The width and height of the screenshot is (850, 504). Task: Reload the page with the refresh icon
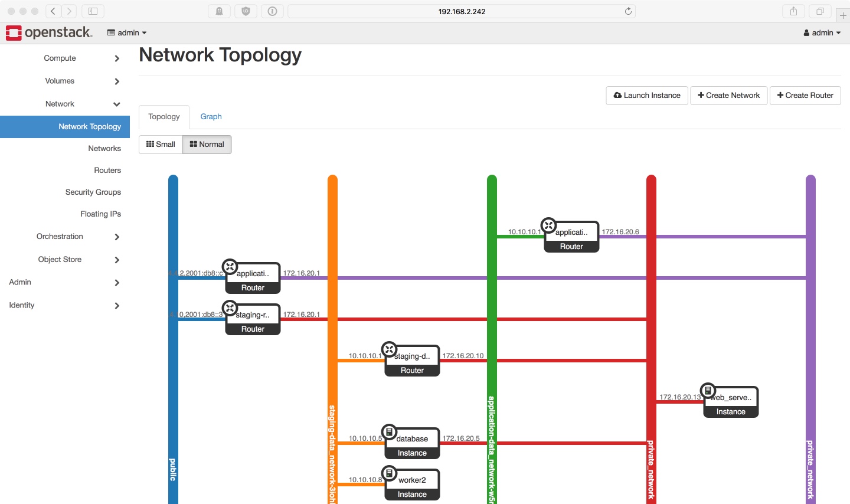coord(628,11)
